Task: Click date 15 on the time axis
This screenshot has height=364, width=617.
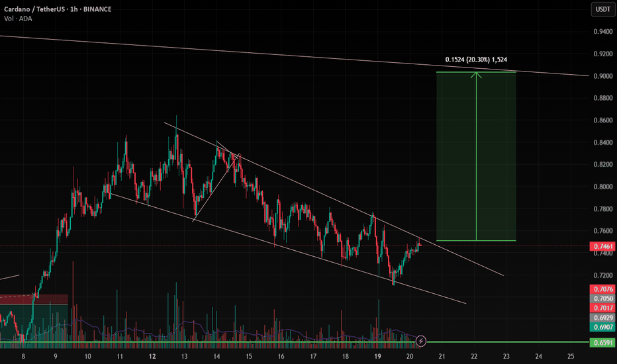Action: pos(249,357)
